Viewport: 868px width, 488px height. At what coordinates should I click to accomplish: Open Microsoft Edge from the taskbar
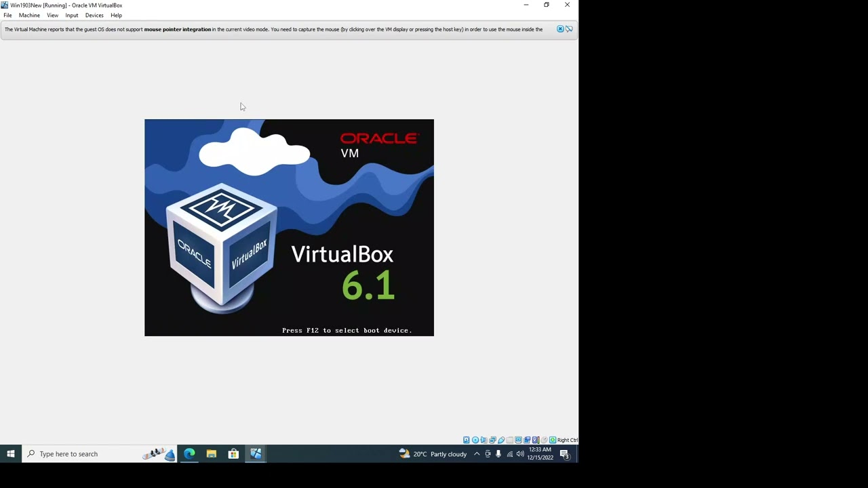[189, 454]
